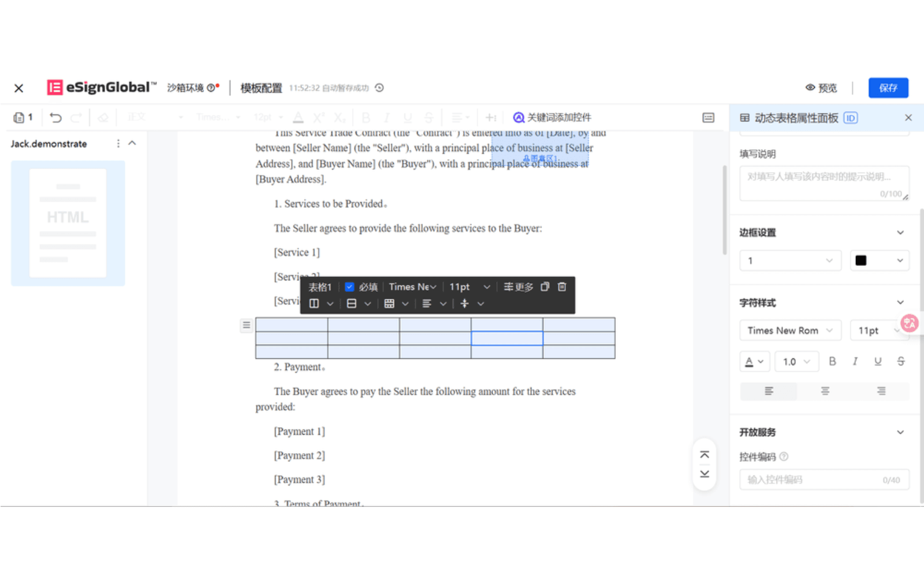924x578 pixels.
Task: Click the undo arrow in the toolbar
Action: (x=55, y=118)
